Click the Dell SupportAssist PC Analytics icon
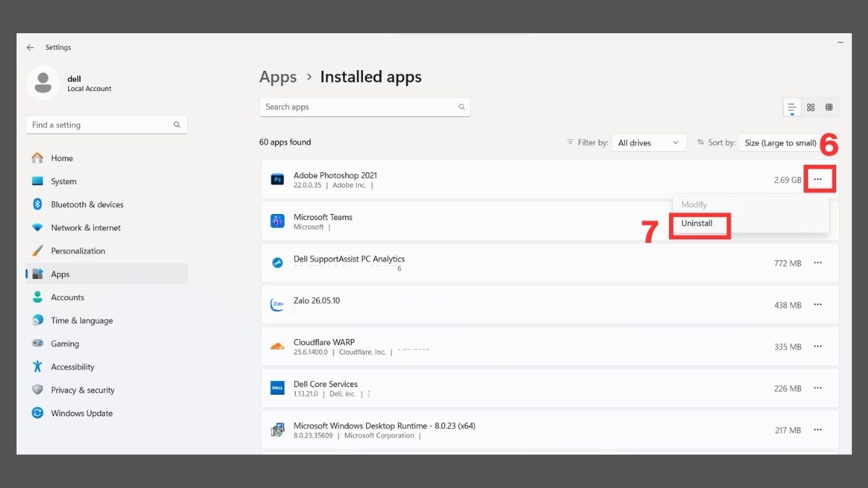The height and width of the screenshot is (488, 868). 277,263
